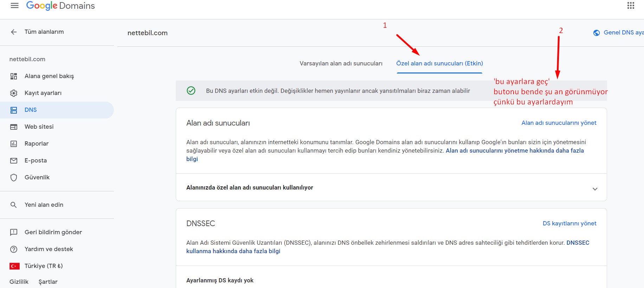Image resolution: width=644 pixels, height=288 pixels.
Task: Click Geri bildirim gönder text
Action: point(53,232)
